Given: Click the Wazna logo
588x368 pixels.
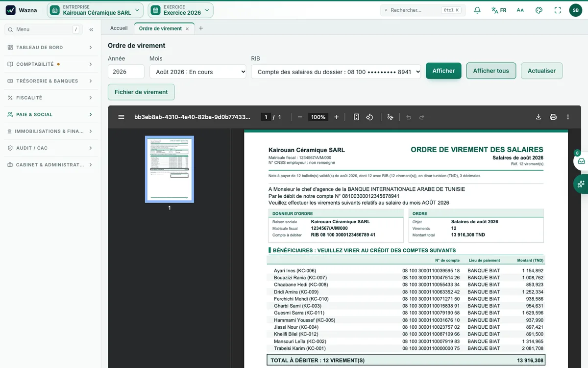Looking at the screenshot, I should click(x=22, y=10).
